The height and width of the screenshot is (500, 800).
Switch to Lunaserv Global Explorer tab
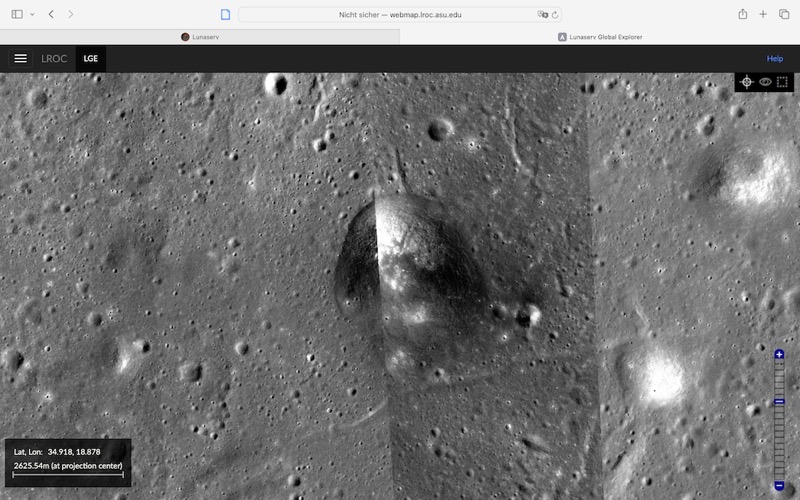tap(600, 37)
